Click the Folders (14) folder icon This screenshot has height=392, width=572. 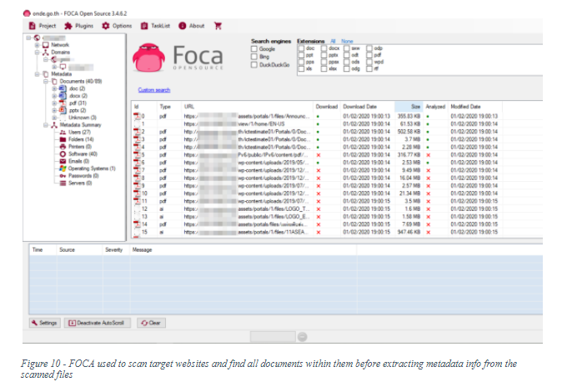[63, 139]
